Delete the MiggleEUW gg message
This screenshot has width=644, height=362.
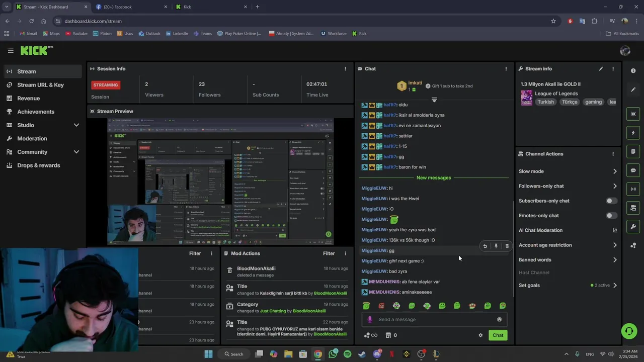[507, 246]
